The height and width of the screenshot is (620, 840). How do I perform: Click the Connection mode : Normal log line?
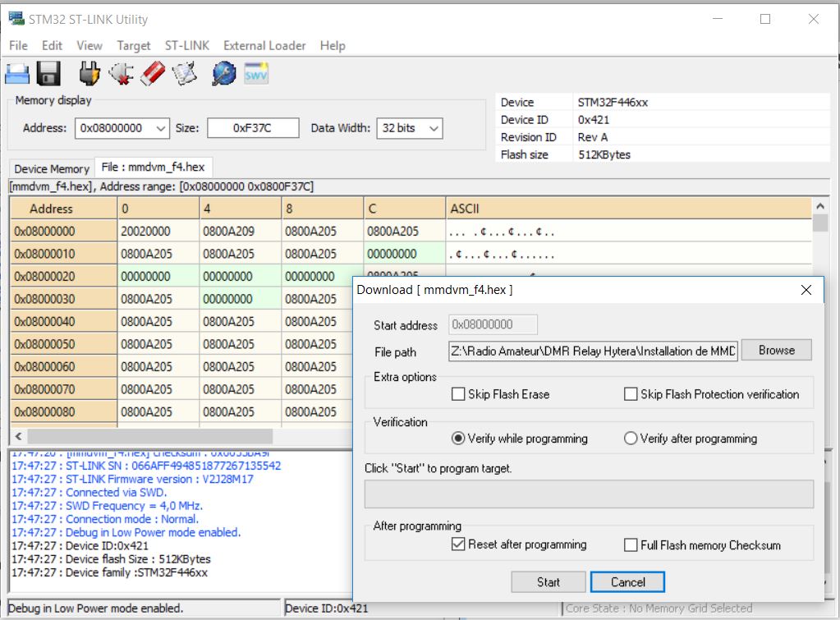105,519
